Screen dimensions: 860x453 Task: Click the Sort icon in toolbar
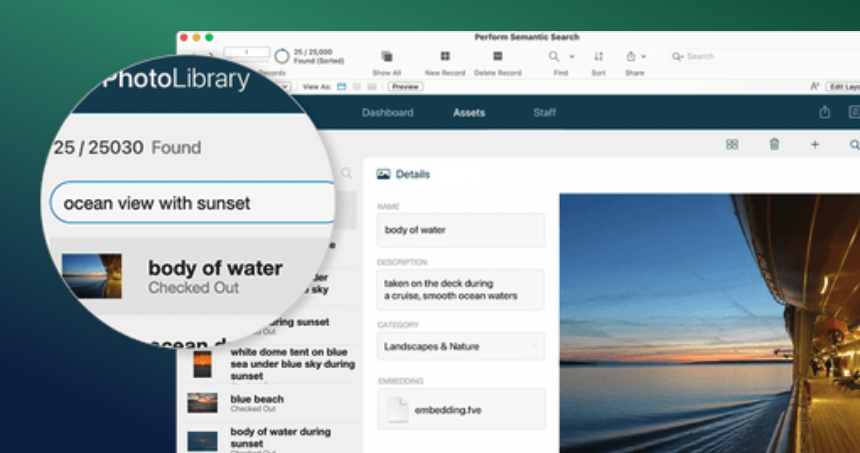coord(598,56)
